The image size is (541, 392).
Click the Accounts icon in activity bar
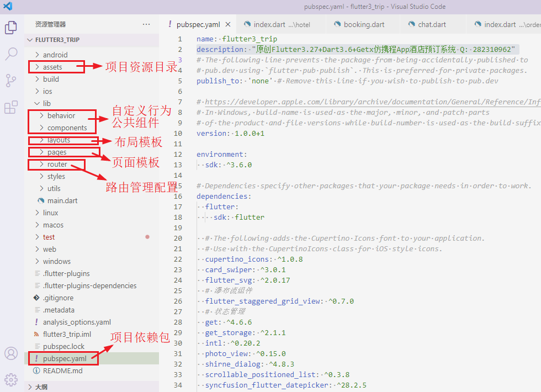pos(11,353)
